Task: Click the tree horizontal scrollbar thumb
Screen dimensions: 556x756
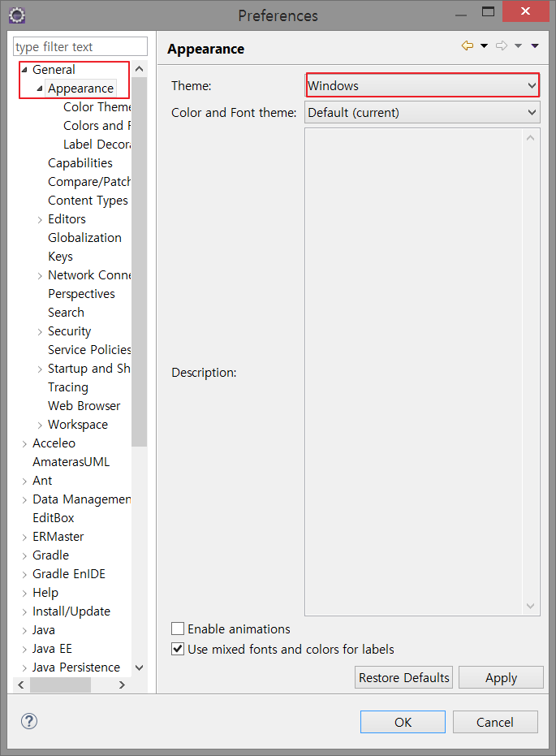Action: [60, 685]
